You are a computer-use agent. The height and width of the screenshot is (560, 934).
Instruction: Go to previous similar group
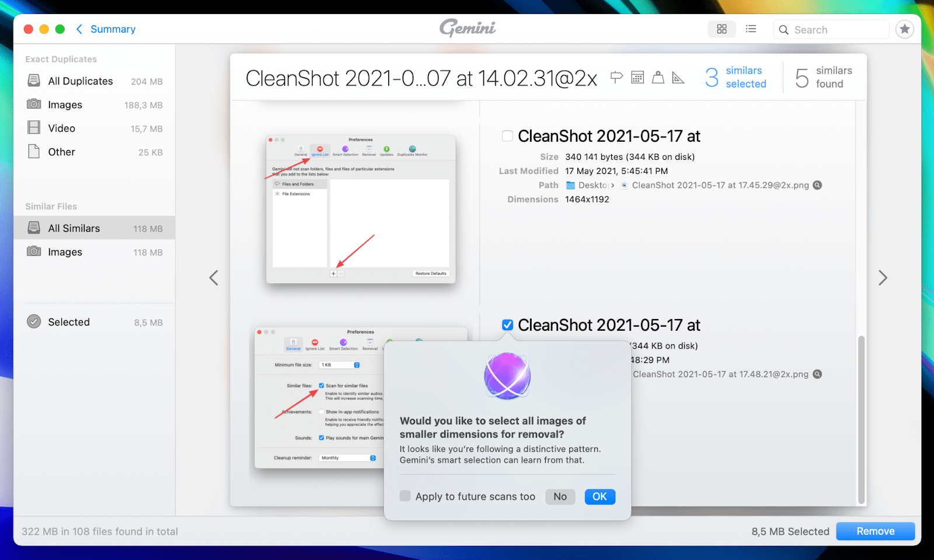[214, 278]
